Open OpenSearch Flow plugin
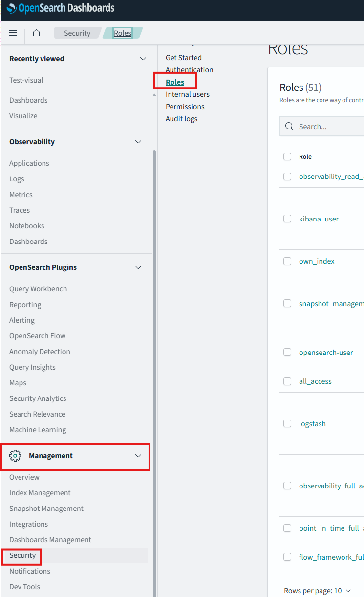 pos(37,336)
